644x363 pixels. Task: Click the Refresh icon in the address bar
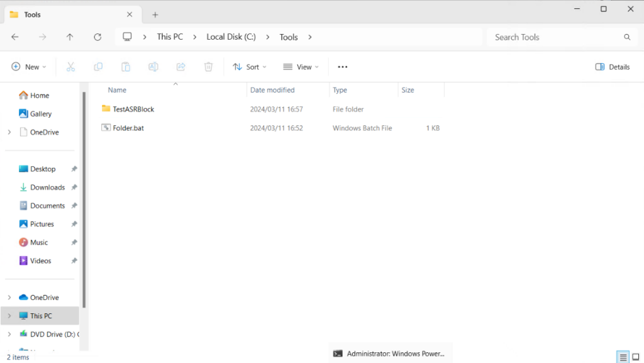[x=97, y=36]
